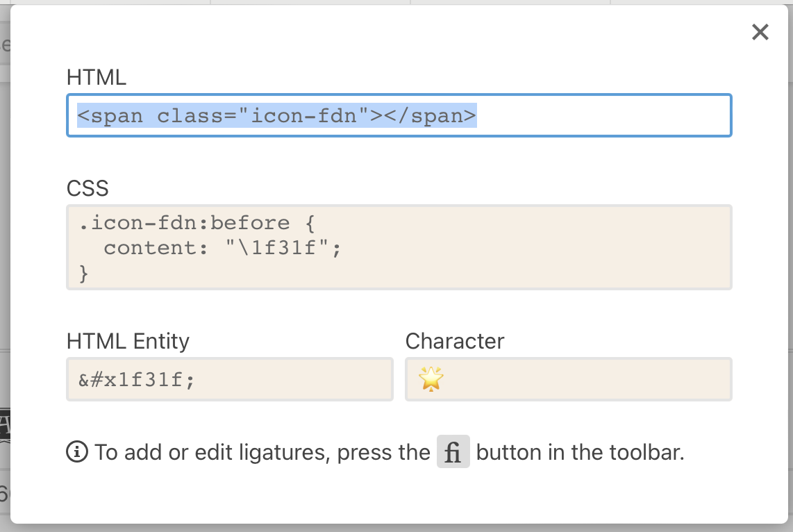Click the Character label
793x532 pixels.
point(455,341)
